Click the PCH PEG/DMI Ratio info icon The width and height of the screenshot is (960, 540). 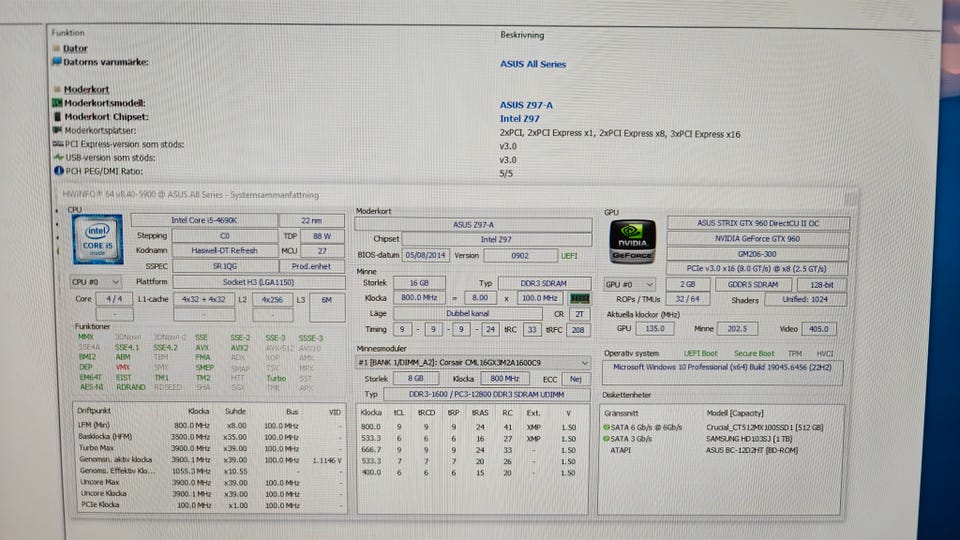56,171
